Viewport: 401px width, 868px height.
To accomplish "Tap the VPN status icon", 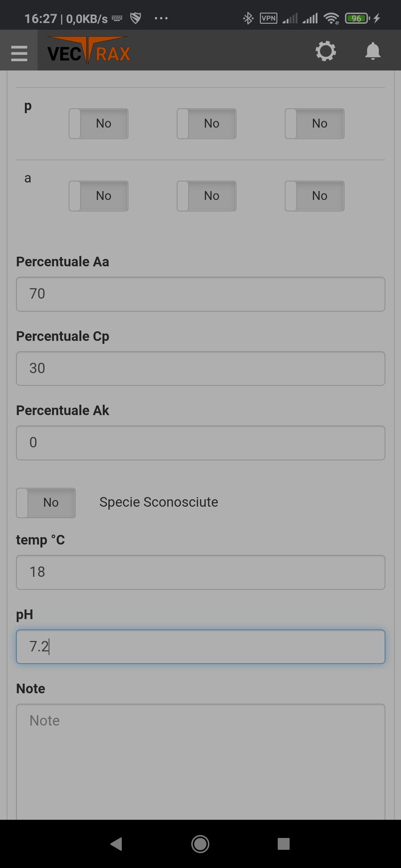I will coord(268,18).
